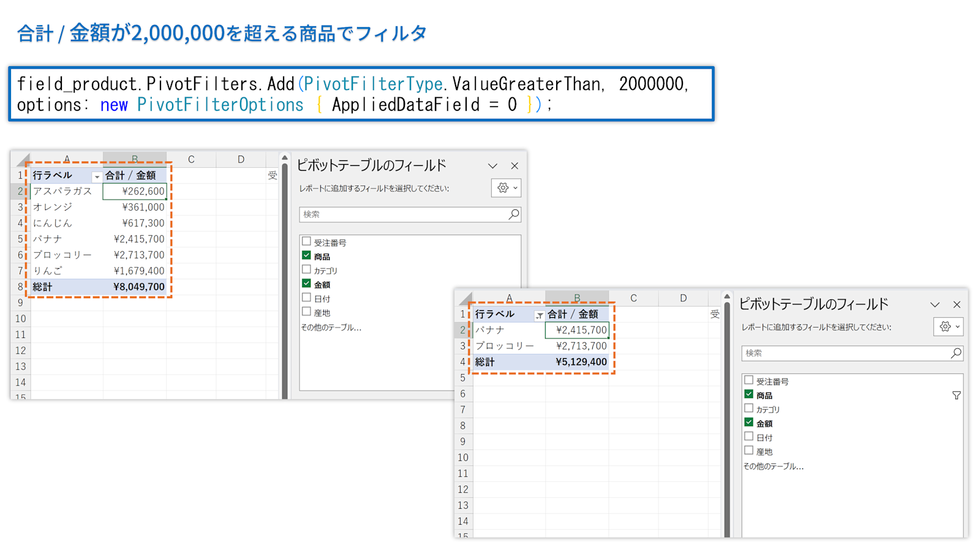
Task: Open the filtered 行ラベル dropdown in the right sheet
Action: click(x=539, y=316)
